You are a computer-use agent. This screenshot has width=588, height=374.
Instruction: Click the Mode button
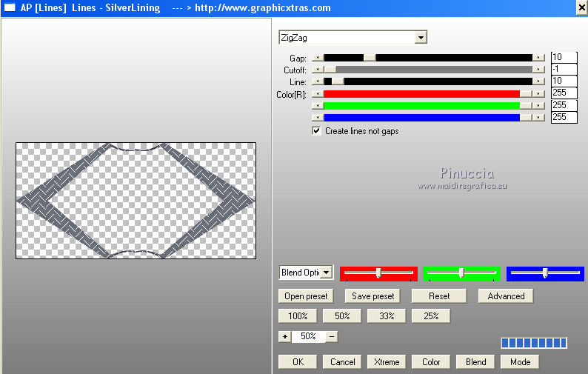point(520,362)
